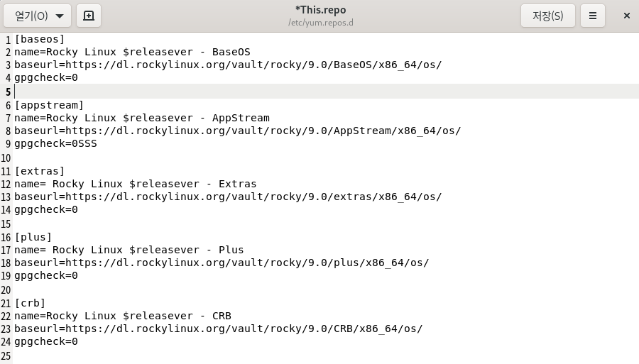Screen dimensions: 639x364
Task: Place cursor on the [crb] header
Action: pyautogui.click(x=30, y=303)
